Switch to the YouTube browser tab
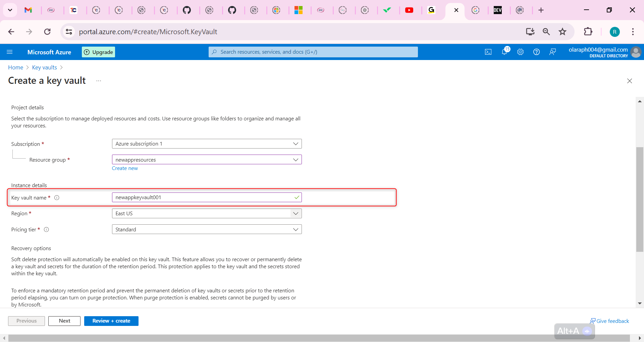 click(x=409, y=10)
